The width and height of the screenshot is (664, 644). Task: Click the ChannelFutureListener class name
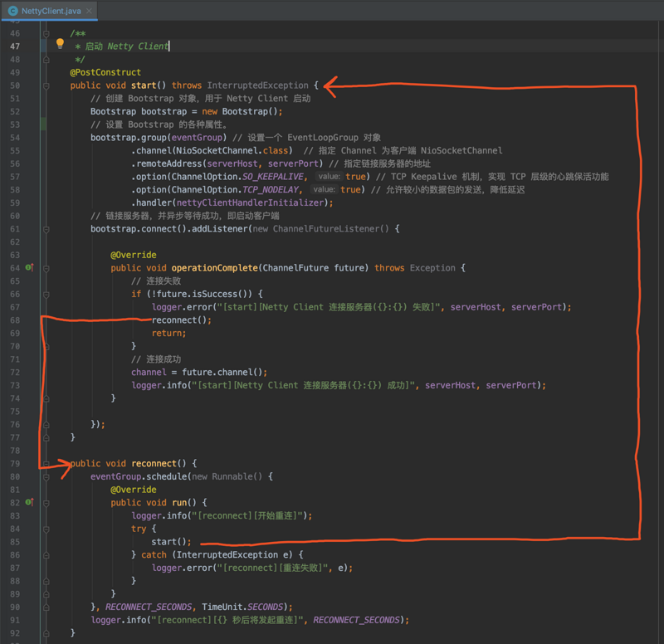point(327,228)
